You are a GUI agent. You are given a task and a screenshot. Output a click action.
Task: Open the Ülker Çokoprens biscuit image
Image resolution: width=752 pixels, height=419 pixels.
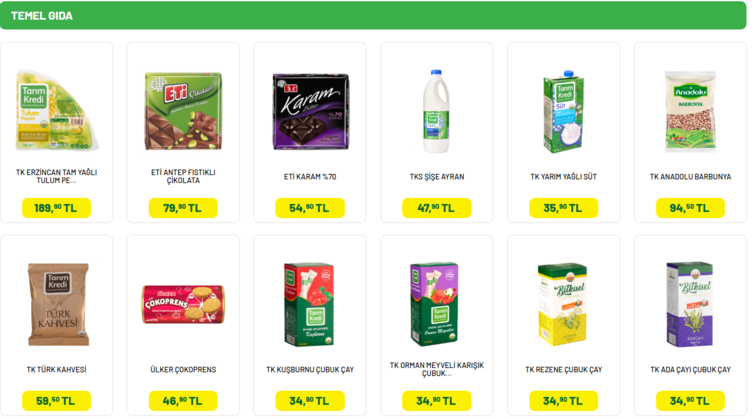(183, 304)
